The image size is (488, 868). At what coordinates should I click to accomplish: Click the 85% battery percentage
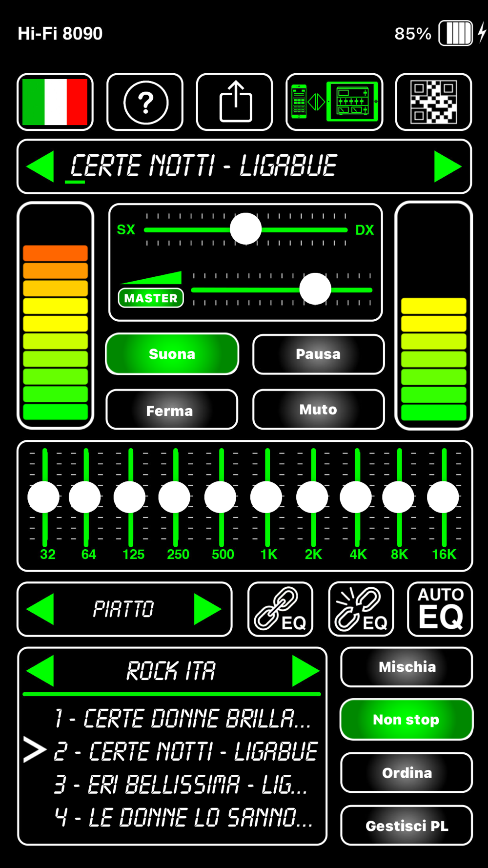pos(413,34)
